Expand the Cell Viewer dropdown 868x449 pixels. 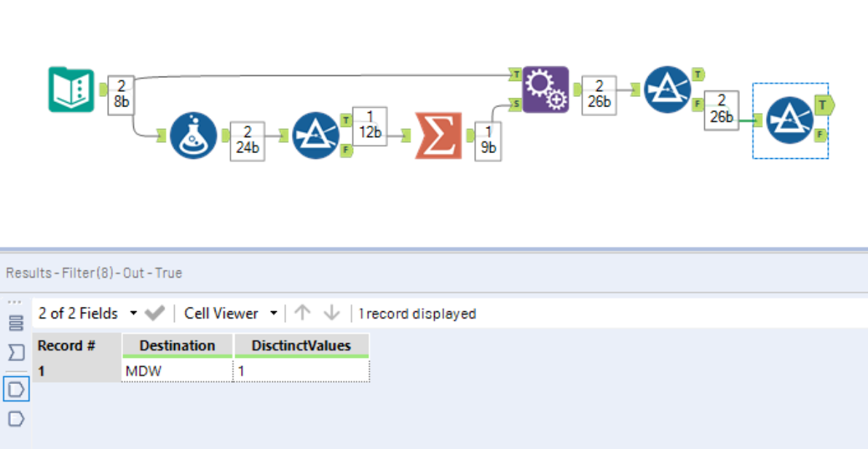(x=230, y=313)
